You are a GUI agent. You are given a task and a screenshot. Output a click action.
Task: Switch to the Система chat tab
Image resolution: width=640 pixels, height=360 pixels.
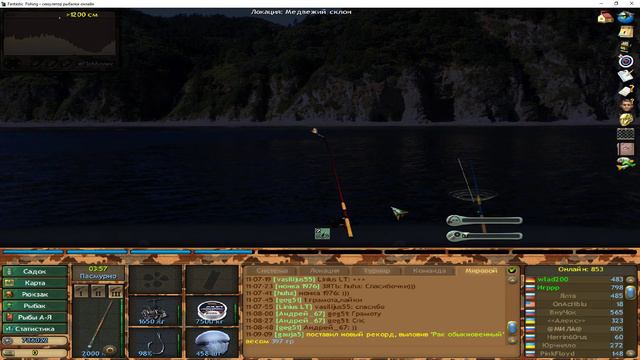[272, 271]
